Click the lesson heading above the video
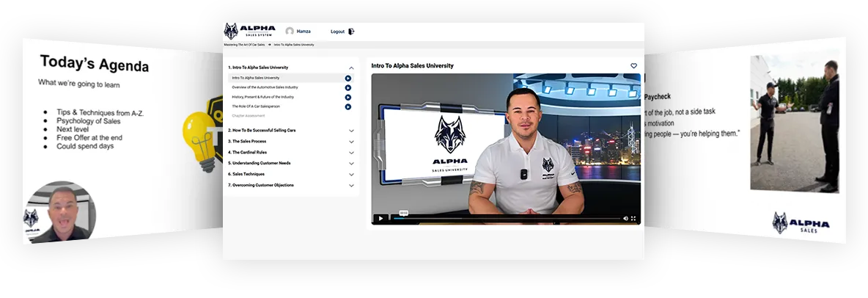Screen dimensions: 868x298 point(413,65)
